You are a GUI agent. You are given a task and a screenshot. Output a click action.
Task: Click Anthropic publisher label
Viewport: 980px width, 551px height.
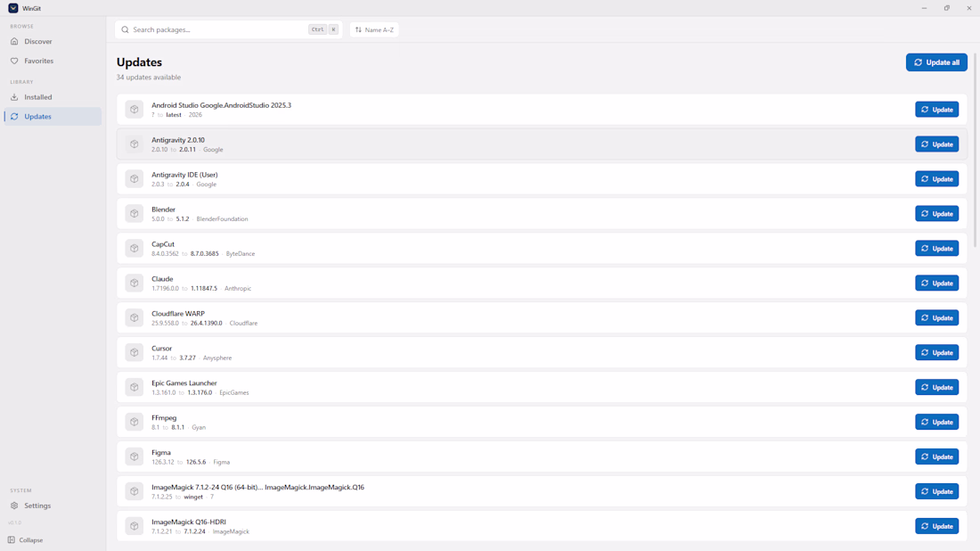point(238,288)
